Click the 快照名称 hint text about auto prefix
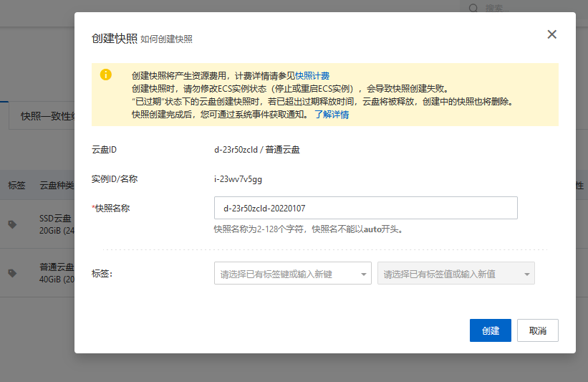The image size is (588, 382). (x=309, y=229)
